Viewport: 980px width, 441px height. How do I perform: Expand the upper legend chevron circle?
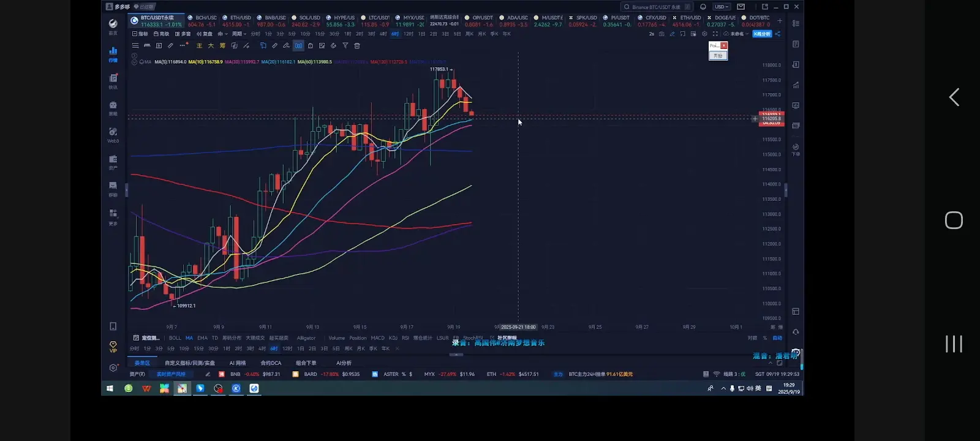(134, 56)
